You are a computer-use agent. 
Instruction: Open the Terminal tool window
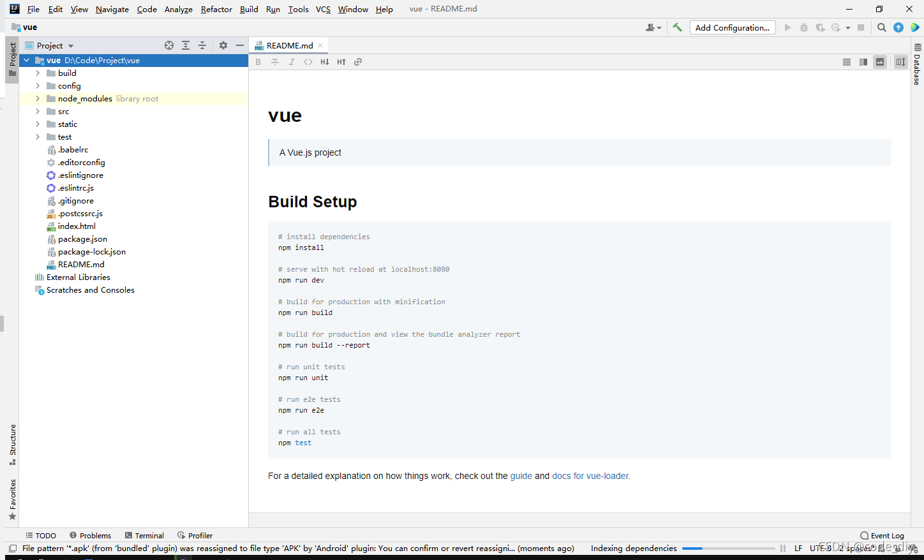145,536
